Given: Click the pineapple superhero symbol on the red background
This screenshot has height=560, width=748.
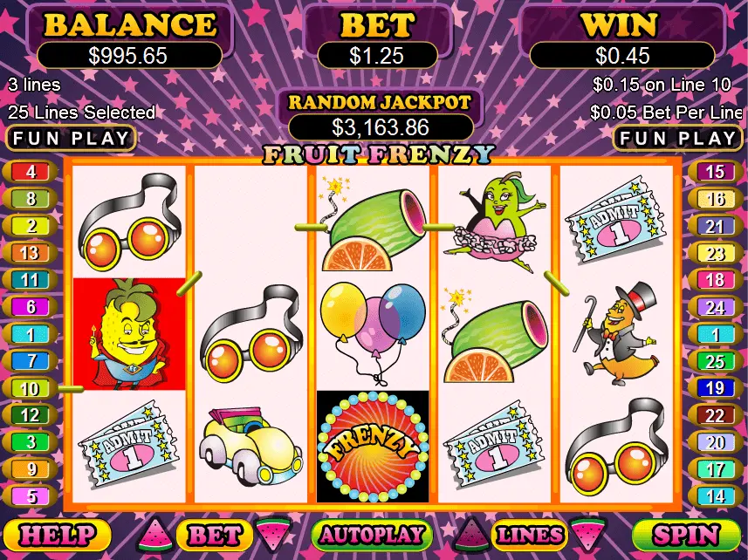Looking at the screenshot, I should (129, 333).
